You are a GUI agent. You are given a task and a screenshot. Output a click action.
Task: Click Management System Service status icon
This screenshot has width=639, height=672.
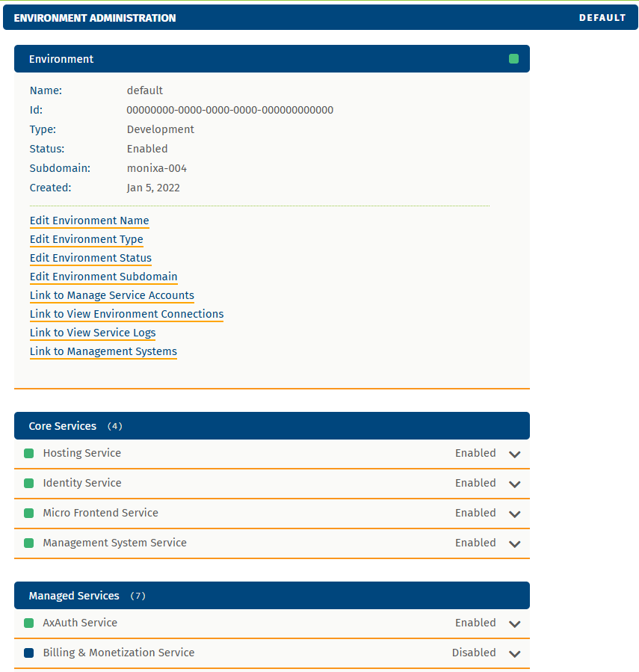pos(29,543)
